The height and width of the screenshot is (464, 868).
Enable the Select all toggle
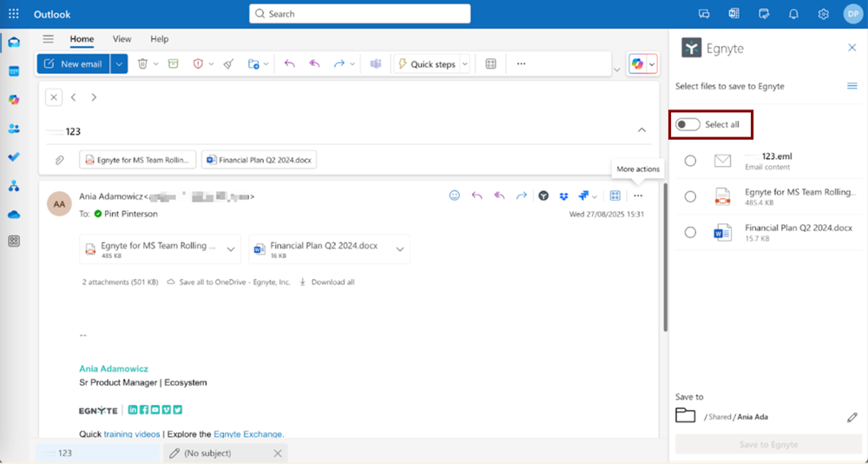pos(688,124)
